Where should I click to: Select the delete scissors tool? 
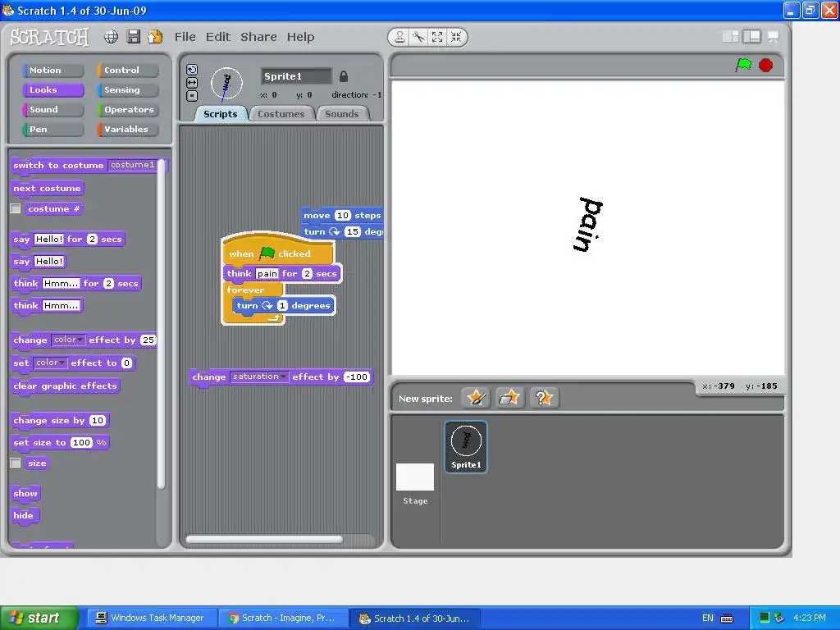coord(418,37)
